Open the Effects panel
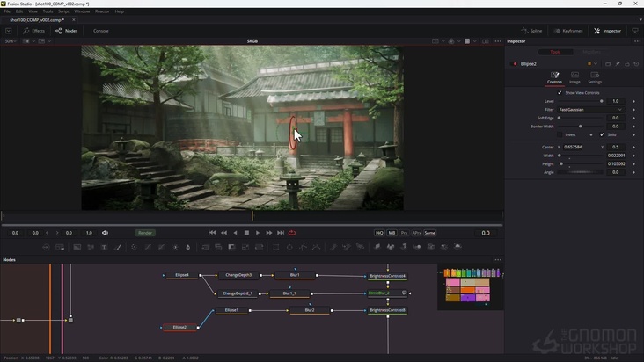This screenshot has width=644, height=362. point(33,31)
